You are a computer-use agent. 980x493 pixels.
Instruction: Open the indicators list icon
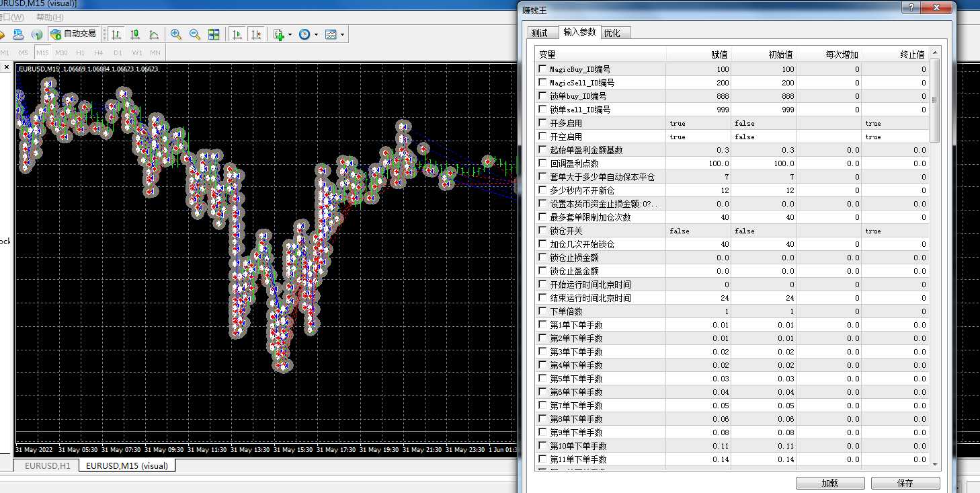click(x=279, y=34)
